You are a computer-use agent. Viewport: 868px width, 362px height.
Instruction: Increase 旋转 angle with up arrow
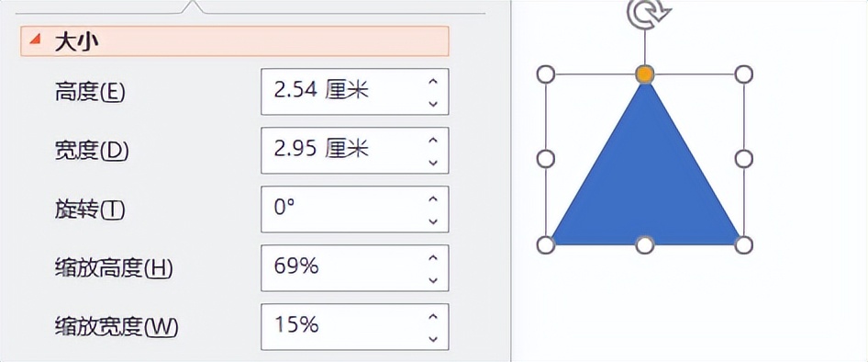pos(433,199)
